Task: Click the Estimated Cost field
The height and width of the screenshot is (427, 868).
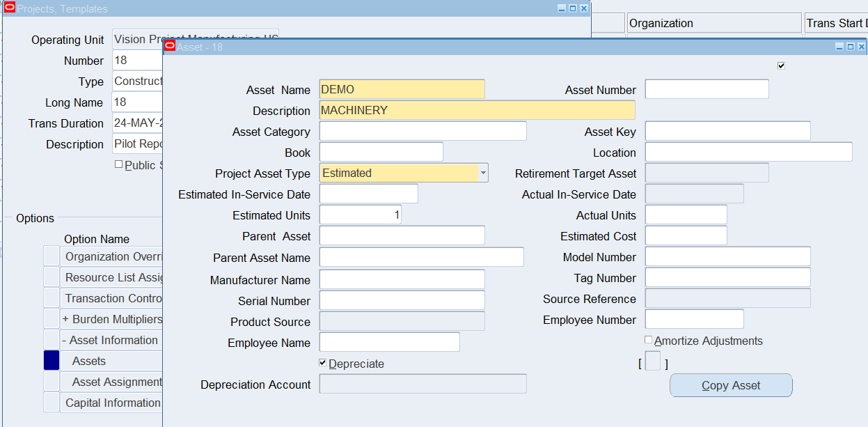Action: tap(686, 235)
